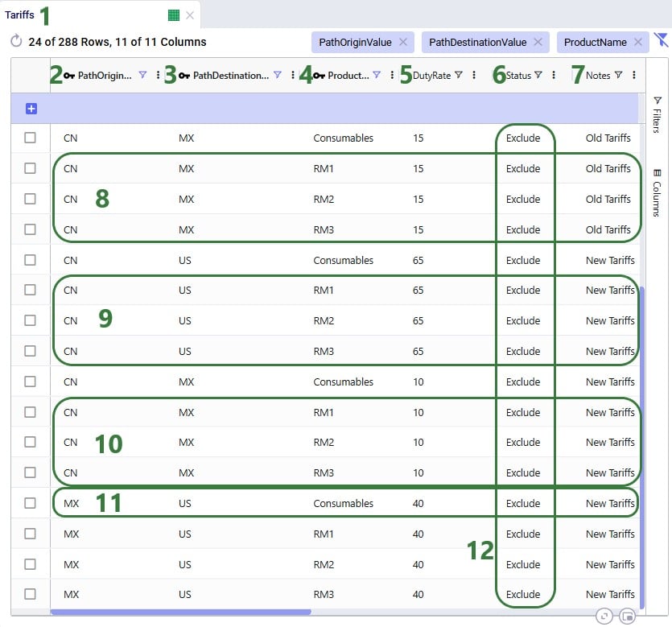The width and height of the screenshot is (672, 627).
Task: Add a new row with the plus icon
Action: [x=31, y=109]
